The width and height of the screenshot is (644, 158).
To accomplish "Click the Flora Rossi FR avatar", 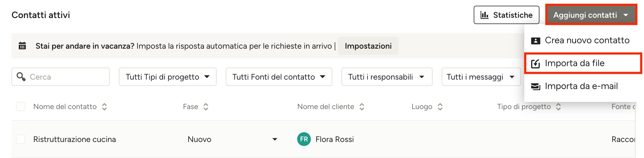I will click(304, 139).
